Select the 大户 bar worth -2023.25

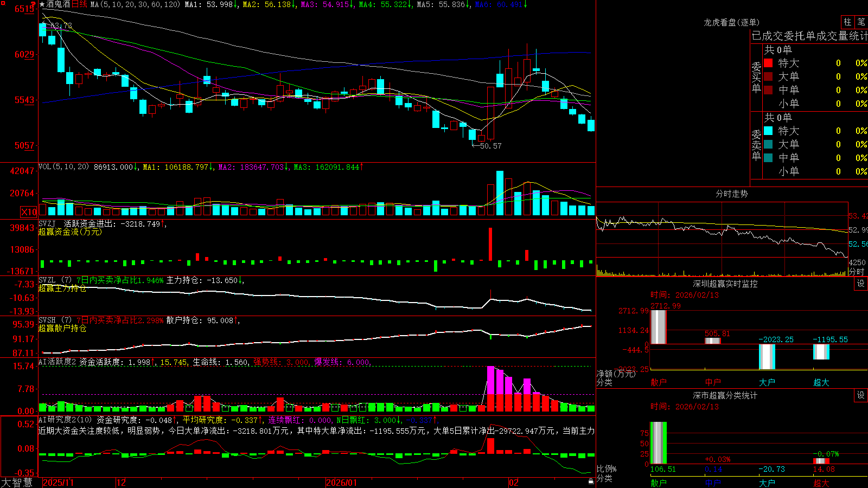tap(767, 357)
